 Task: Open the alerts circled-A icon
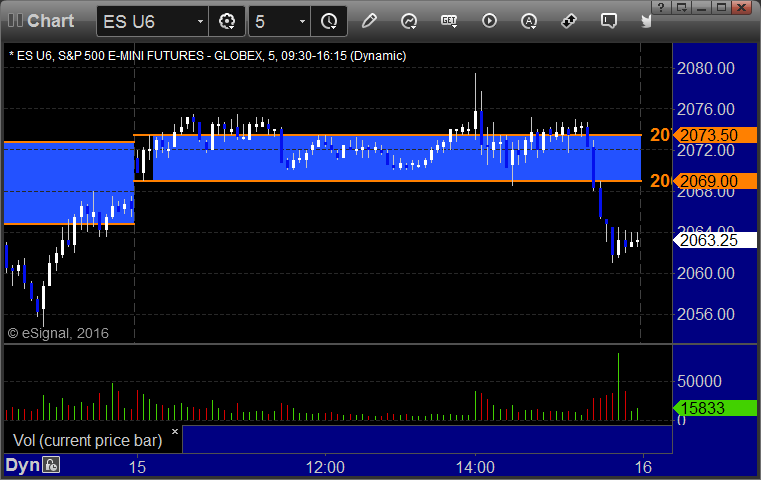pos(529,21)
